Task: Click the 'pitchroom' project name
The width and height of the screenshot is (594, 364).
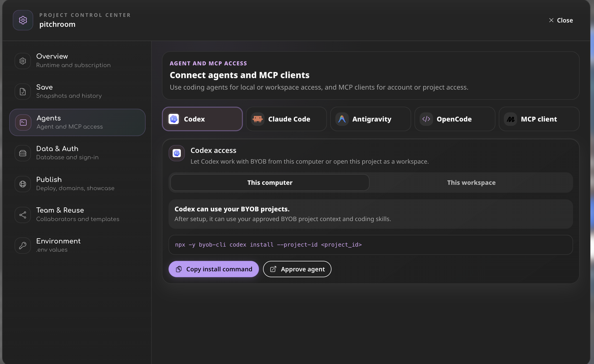Action: pyautogui.click(x=57, y=24)
